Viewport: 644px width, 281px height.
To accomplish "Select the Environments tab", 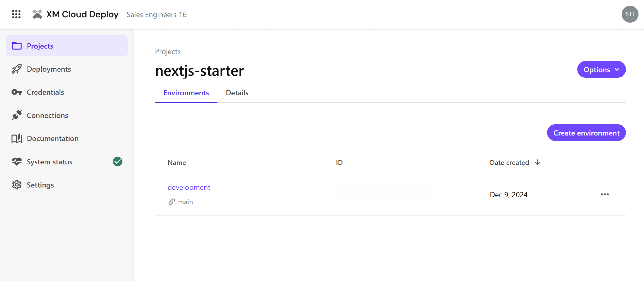I will click(186, 93).
